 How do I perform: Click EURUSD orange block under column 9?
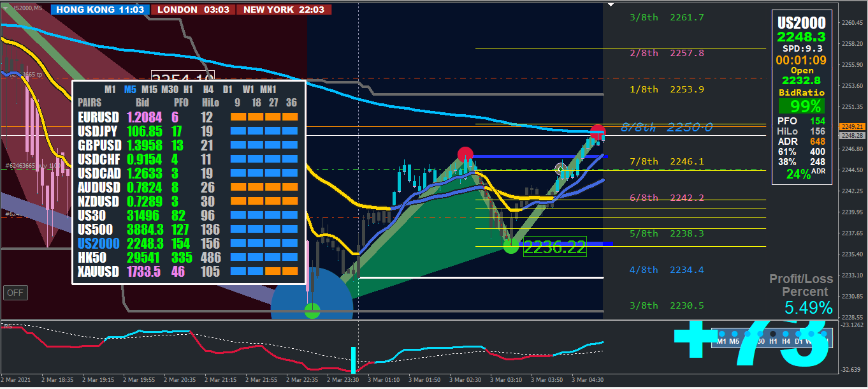tap(238, 117)
